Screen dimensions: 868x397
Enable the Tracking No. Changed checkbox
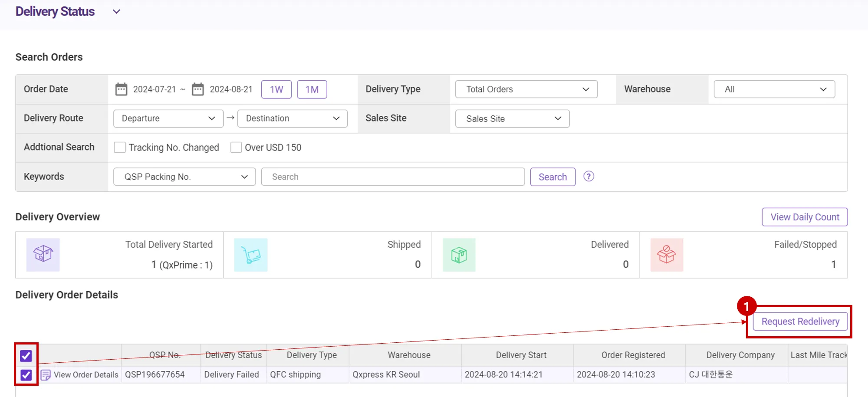point(120,148)
